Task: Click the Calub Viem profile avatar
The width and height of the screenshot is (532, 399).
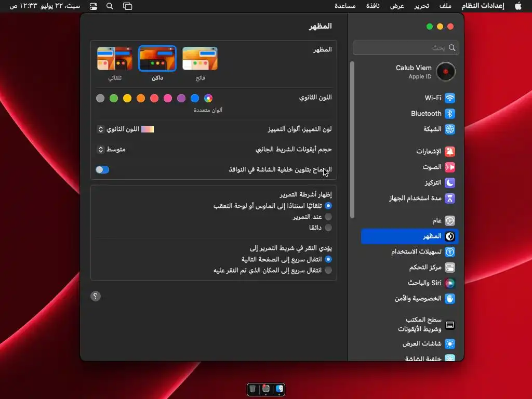Action: click(445, 72)
